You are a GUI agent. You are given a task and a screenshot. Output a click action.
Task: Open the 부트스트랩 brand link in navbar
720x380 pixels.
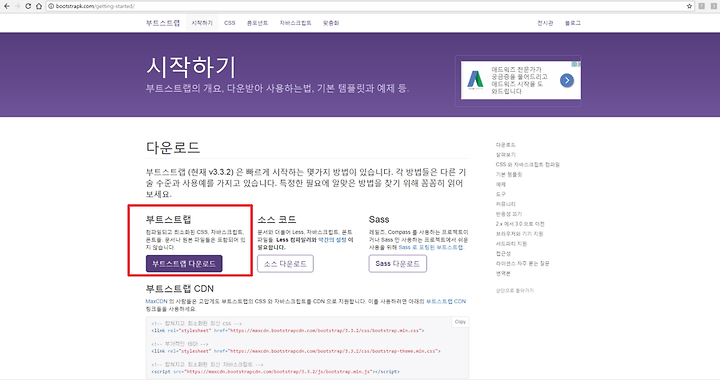click(163, 23)
